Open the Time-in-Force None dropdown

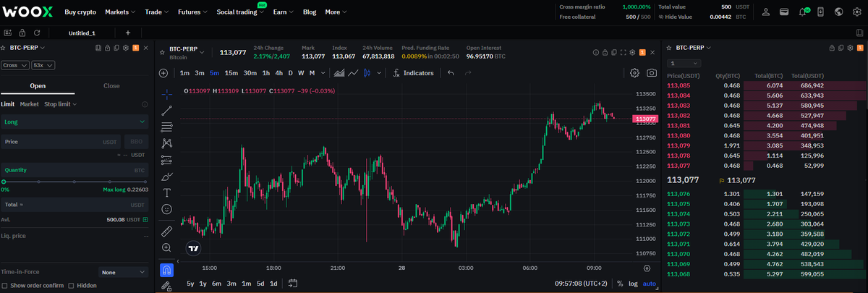[x=124, y=272]
